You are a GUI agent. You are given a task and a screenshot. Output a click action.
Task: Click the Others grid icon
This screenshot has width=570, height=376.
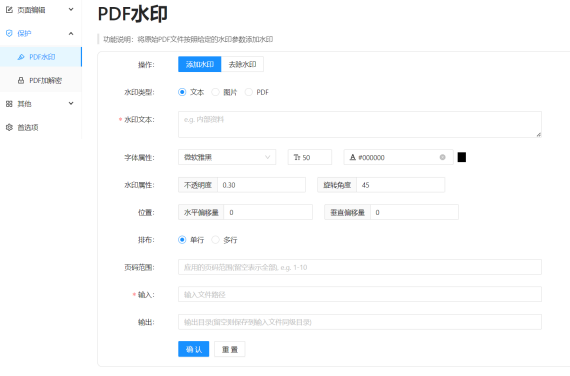(x=9, y=104)
